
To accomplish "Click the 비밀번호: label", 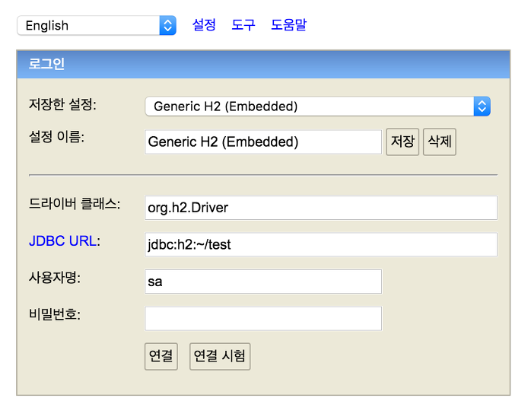I will coord(55,314).
